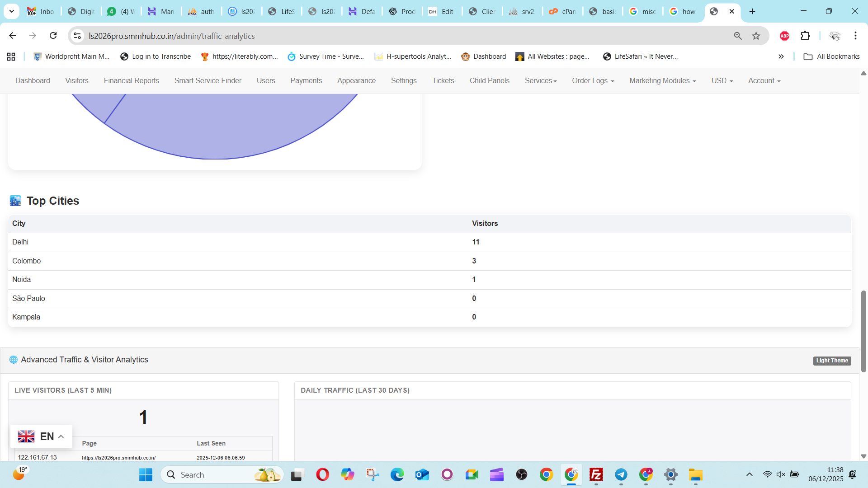Image resolution: width=868 pixels, height=488 pixels.
Task: Bookmark page with the star icon
Action: tap(756, 36)
